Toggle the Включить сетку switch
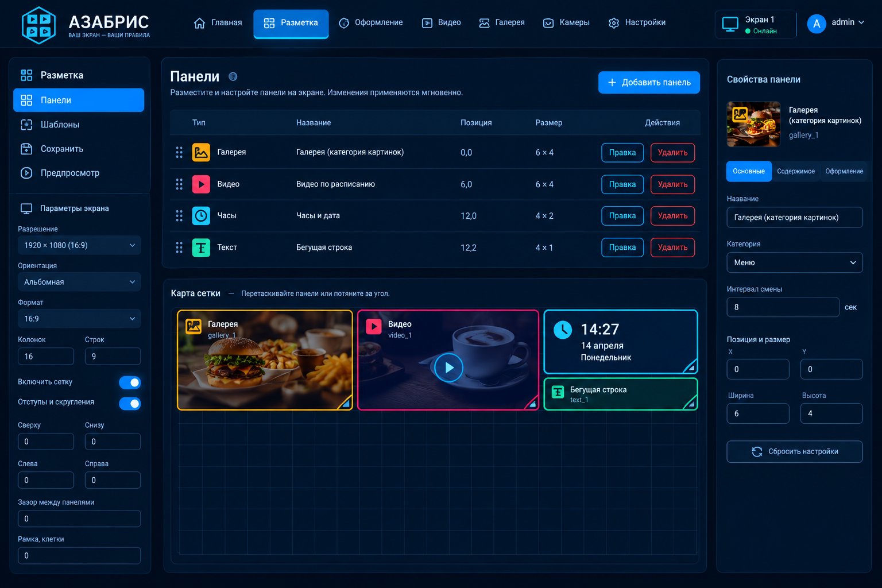The width and height of the screenshot is (882, 588). pyautogui.click(x=130, y=382)
